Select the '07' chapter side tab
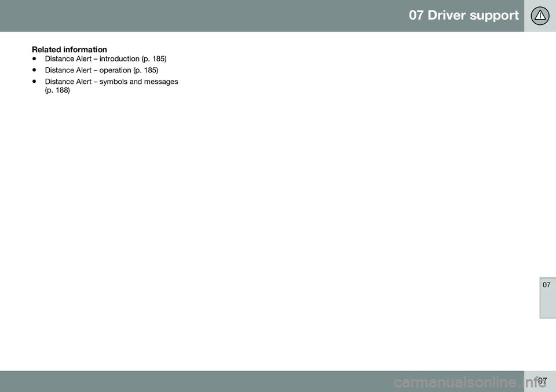The width and height of the screenshot is (556, 392). point(547,298)
